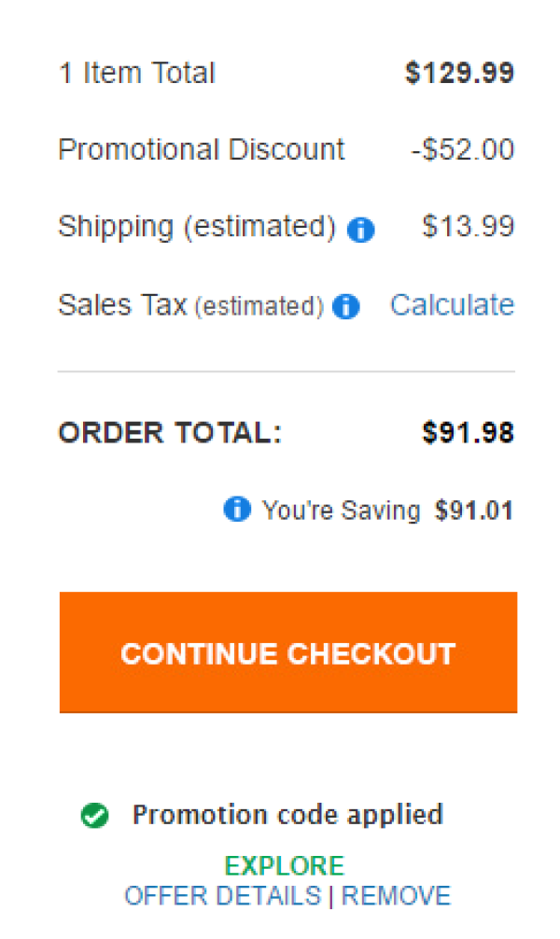
Task: Click the $129.99 item total price
Action: tap(459, 73)
